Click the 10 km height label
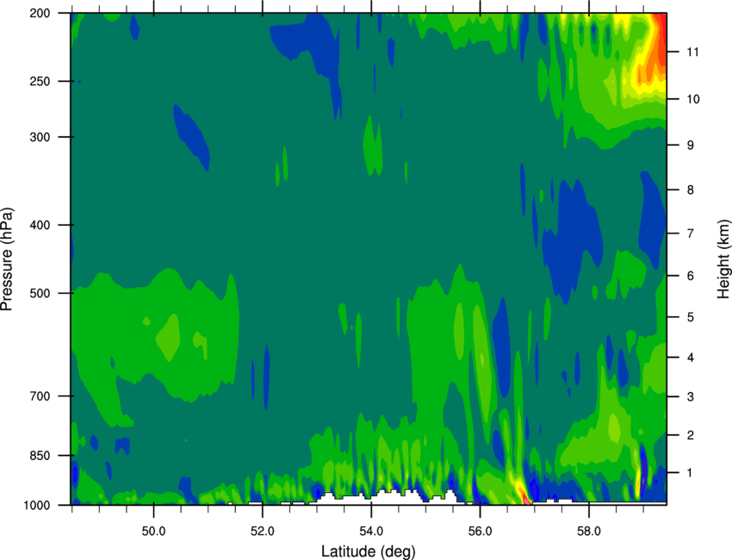Image resolution: width=732 pixels, height=560 pixels. point(693,99)
